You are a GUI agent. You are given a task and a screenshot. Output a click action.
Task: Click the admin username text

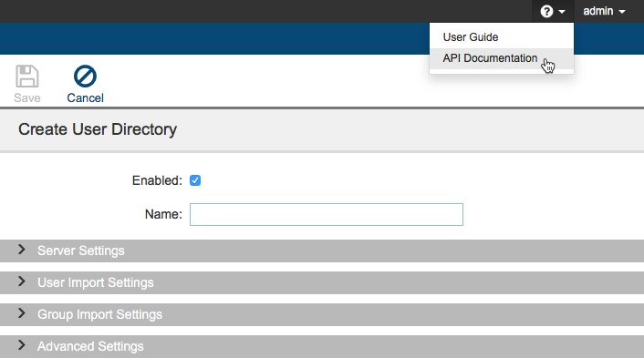[x=598, y=11]
